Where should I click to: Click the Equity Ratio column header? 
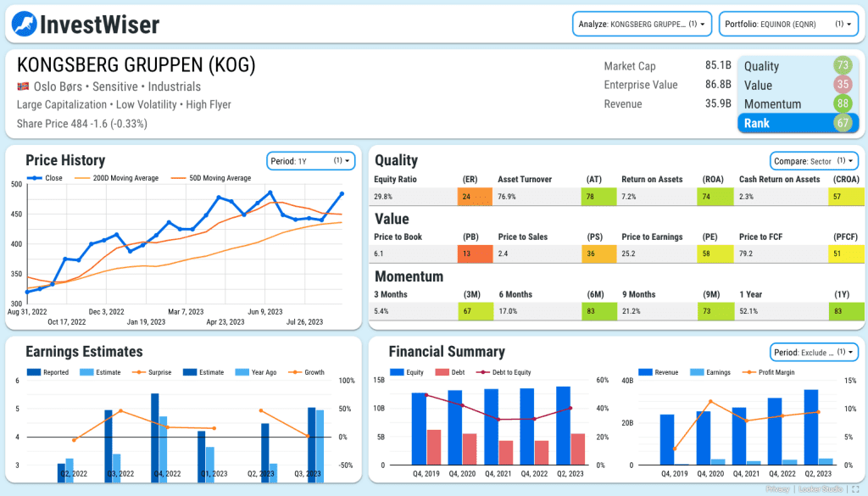pyautogui.click(x=395, y=180)
